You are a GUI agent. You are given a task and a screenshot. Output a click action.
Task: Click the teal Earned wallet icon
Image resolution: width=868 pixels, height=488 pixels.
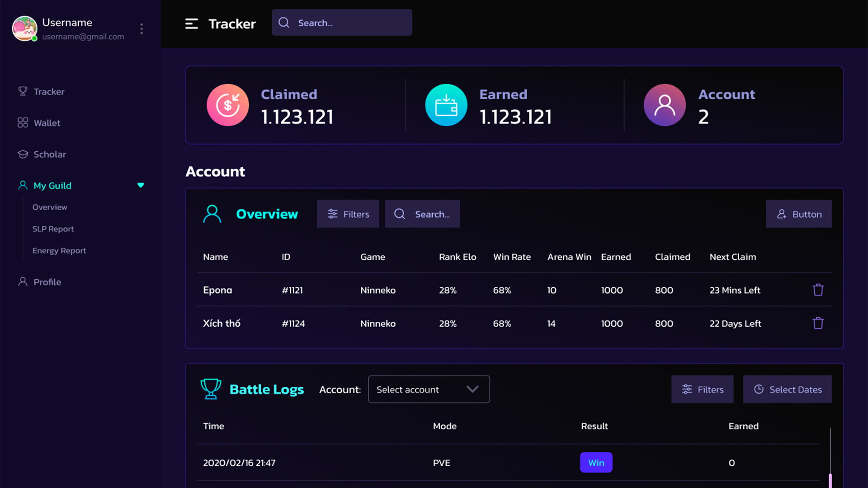pyautogui.click(x=446, y=105)
